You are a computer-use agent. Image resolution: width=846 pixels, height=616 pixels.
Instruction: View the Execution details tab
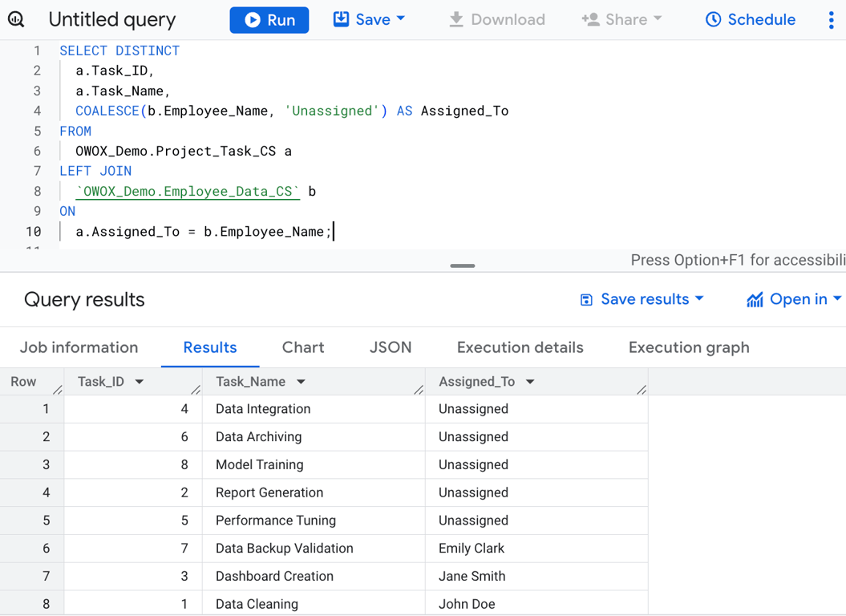tap(520, 347)
